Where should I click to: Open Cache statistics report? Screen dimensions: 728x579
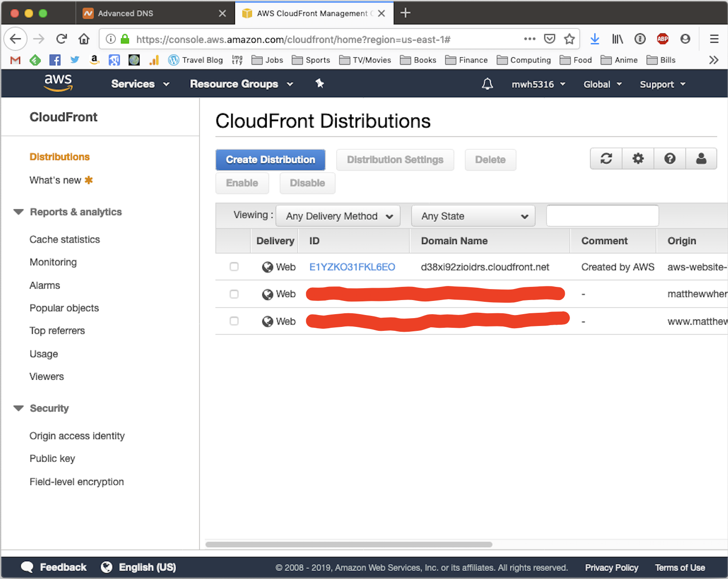click(x=65, y=239)
